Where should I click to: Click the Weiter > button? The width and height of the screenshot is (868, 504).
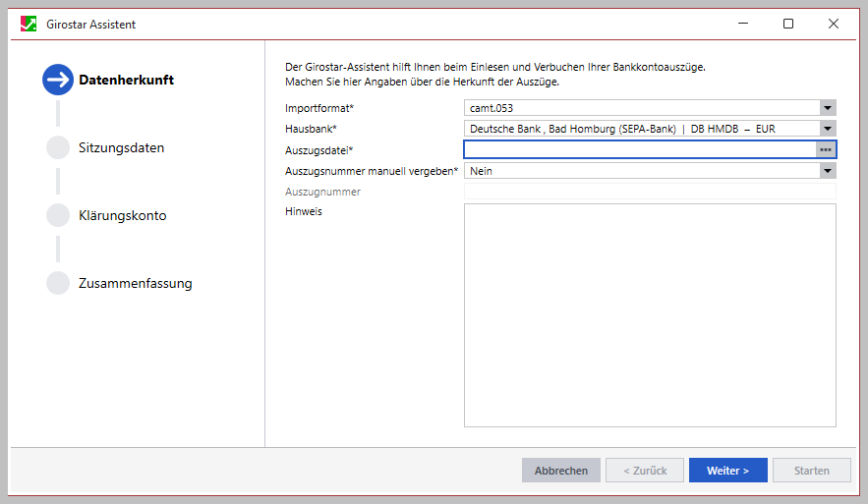[727, 471]
